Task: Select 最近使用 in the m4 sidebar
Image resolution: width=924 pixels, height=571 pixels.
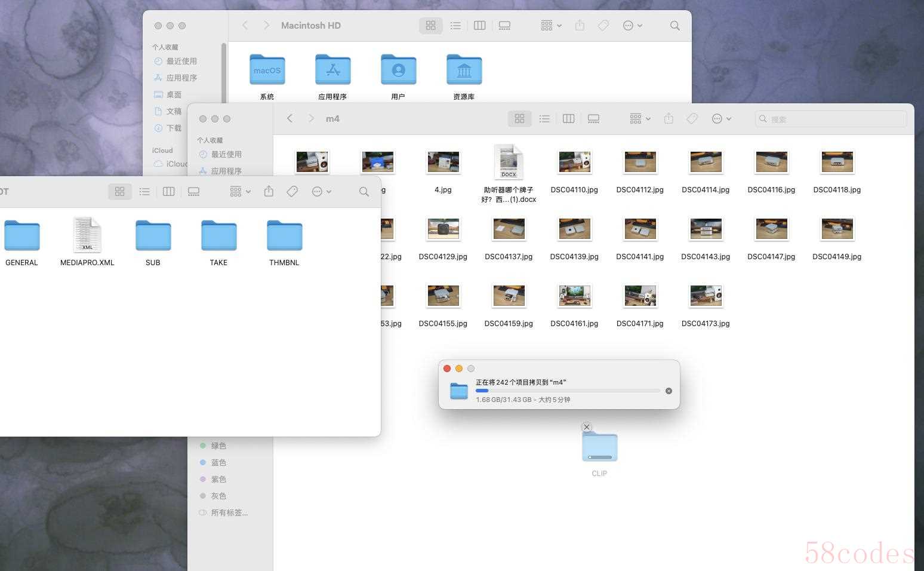Action: click(x=226, y=154)
